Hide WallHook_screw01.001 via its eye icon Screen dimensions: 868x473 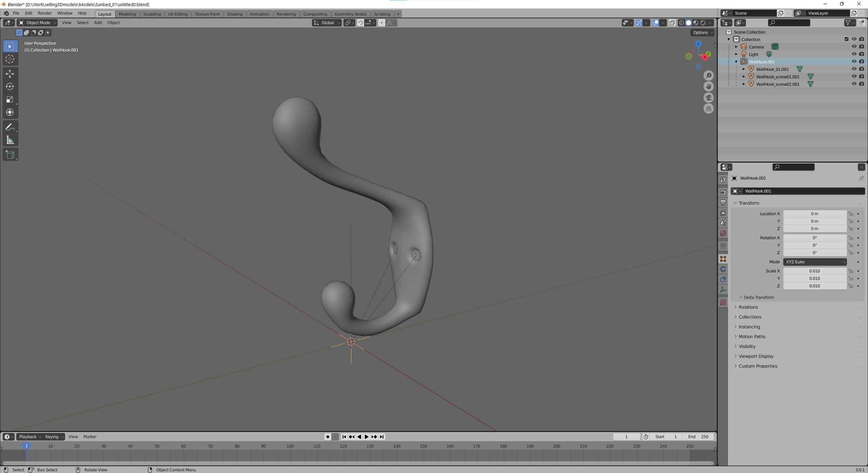[x=854, y=77]
